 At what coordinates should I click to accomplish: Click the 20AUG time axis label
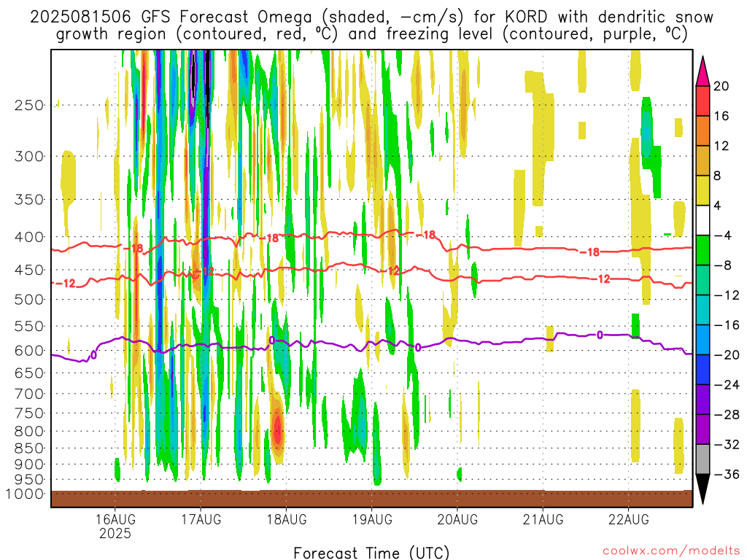click(457, 519)
